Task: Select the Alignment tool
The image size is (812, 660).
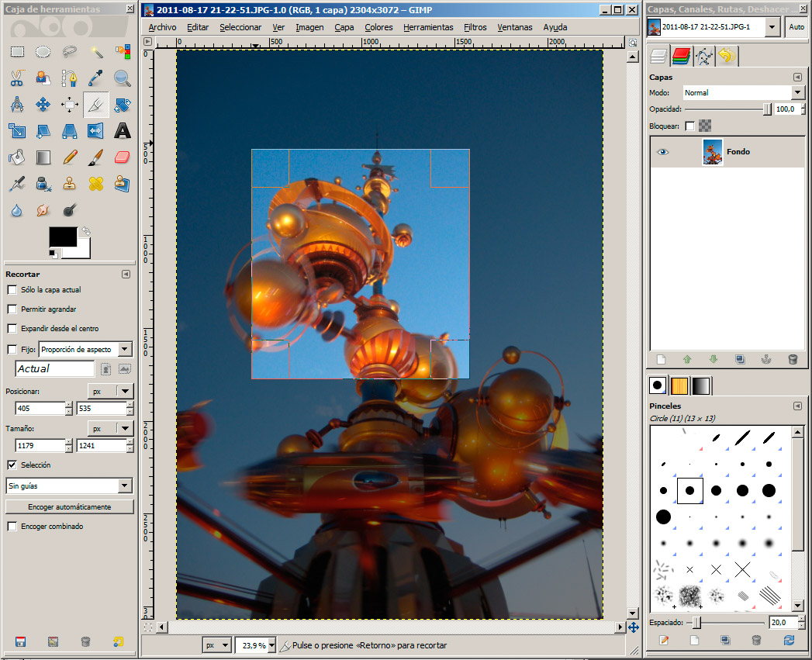Action: click(69, 105)
